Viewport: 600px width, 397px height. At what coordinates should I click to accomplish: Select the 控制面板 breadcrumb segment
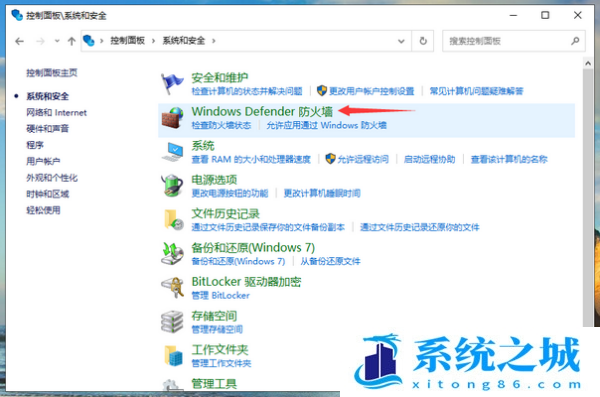(x=127, y=41)
